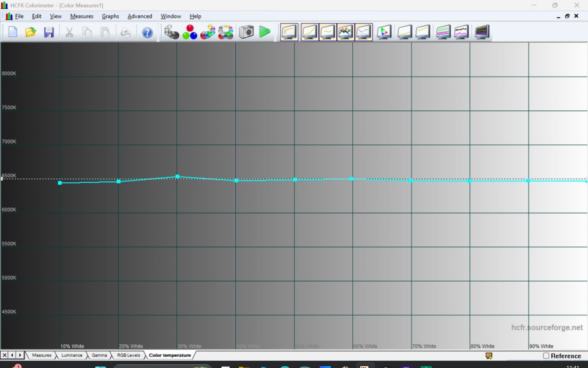The image size is (588, 368).
Task: Measure primary colors with the red-green-blue spheres icon
Action: (x=190, y=32)
